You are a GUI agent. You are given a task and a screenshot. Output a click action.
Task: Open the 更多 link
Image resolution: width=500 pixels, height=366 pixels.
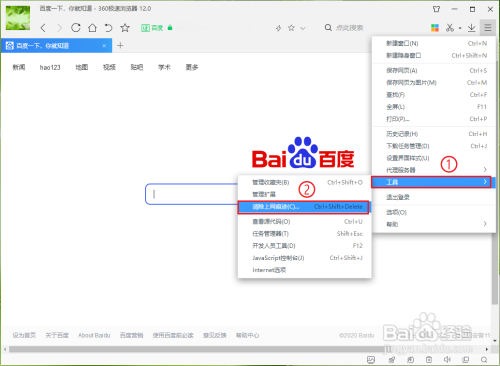[192, 67]
